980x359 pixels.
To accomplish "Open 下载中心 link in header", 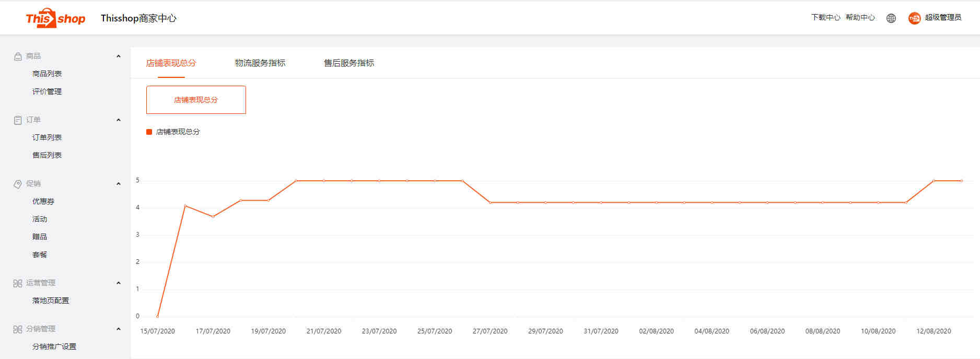I will [x=825, y=18].
